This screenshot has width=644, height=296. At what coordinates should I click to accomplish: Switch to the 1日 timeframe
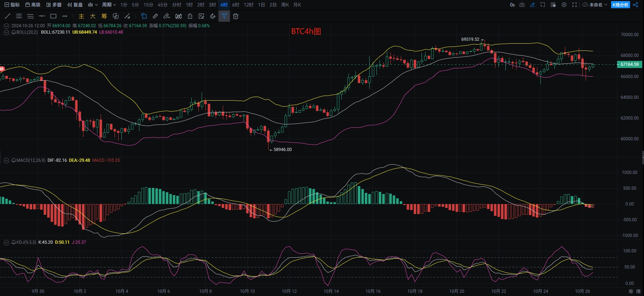point(261,5)
